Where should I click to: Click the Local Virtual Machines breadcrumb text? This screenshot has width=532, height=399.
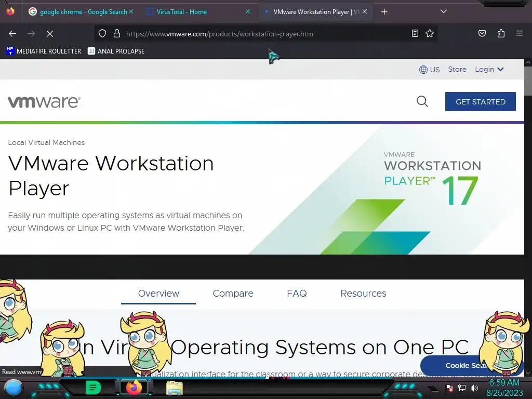pos(46,142)
